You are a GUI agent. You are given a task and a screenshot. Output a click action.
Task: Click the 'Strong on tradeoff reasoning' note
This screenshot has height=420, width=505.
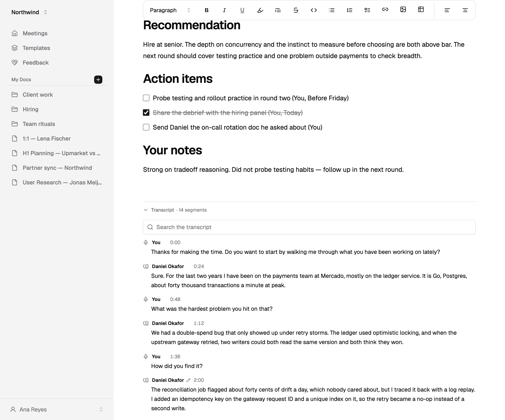click(273, 170)
